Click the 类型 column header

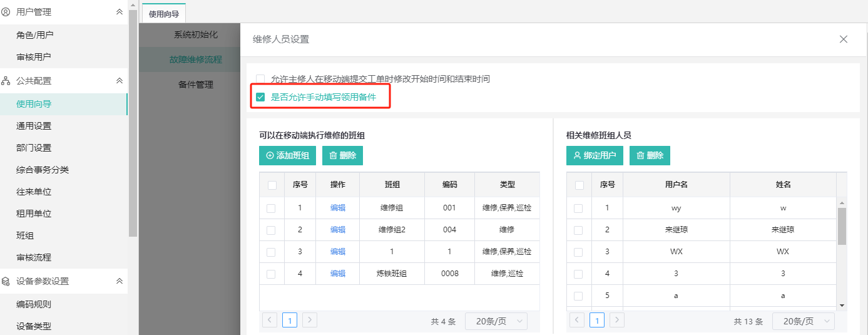pyautogui.click(x=507, y=185)
